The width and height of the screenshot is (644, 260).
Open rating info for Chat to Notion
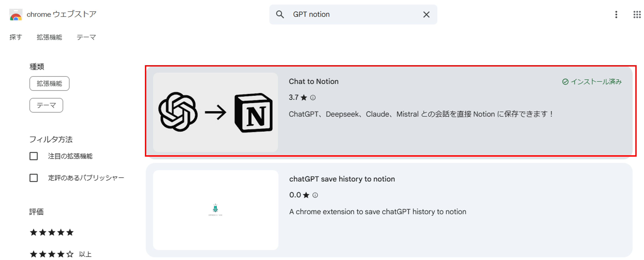313,98
